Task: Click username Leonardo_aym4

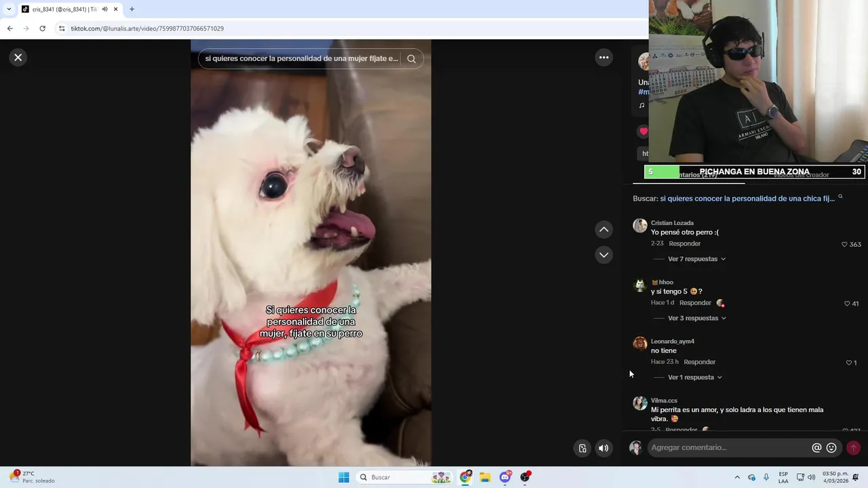Action: (x=673, y=341)
